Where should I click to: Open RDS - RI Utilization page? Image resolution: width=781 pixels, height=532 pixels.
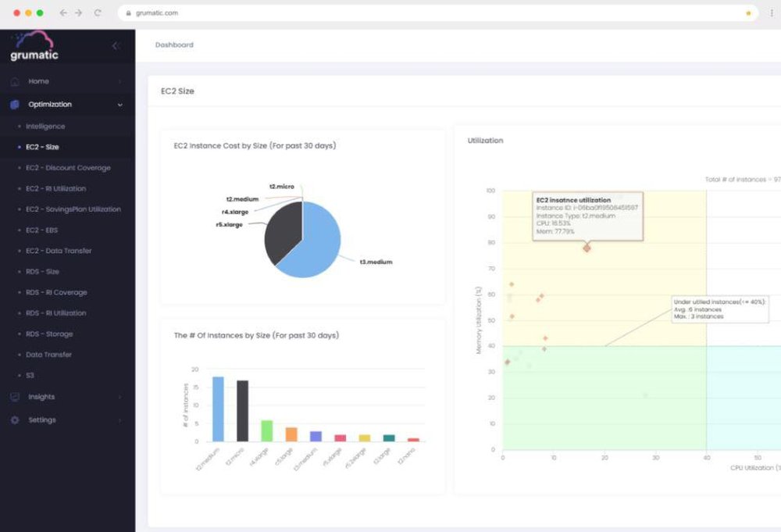click(x=55, y=312)
